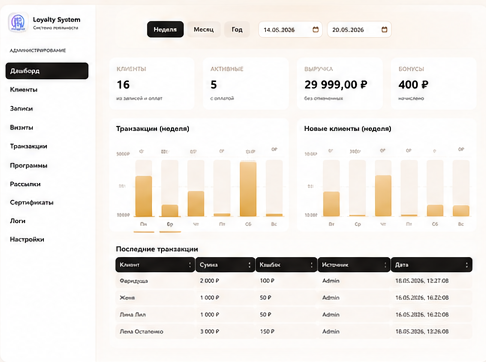Sort table by the Кэшбэк column header
486x362 pixels.
coord(286,265)
